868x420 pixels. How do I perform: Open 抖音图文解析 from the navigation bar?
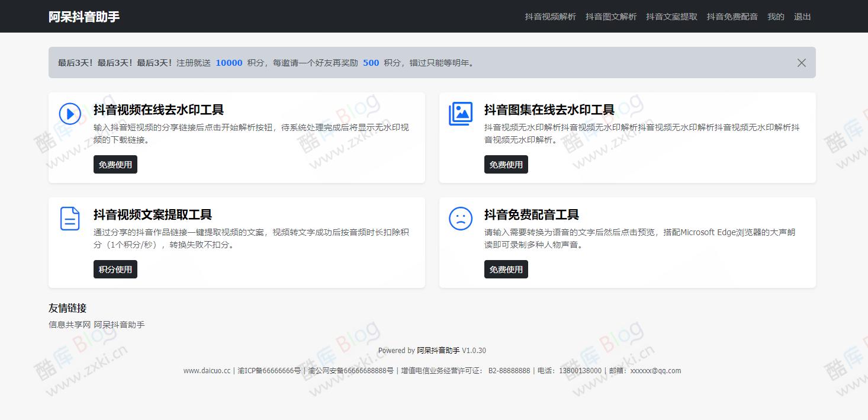pyautogui.click(x=610, y=17)
